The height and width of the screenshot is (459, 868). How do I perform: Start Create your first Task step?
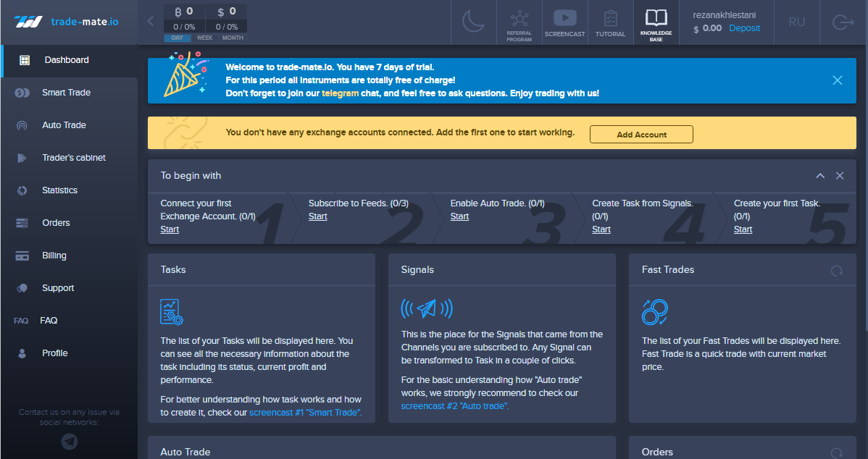pos(743,230)
